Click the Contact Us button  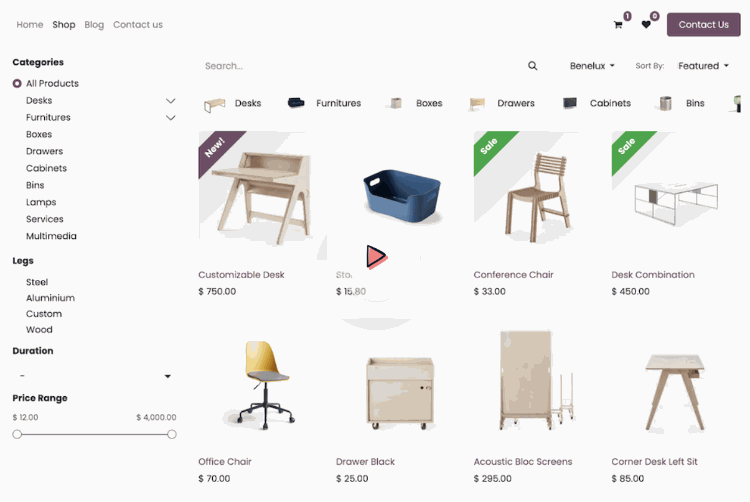coord(704,25)
